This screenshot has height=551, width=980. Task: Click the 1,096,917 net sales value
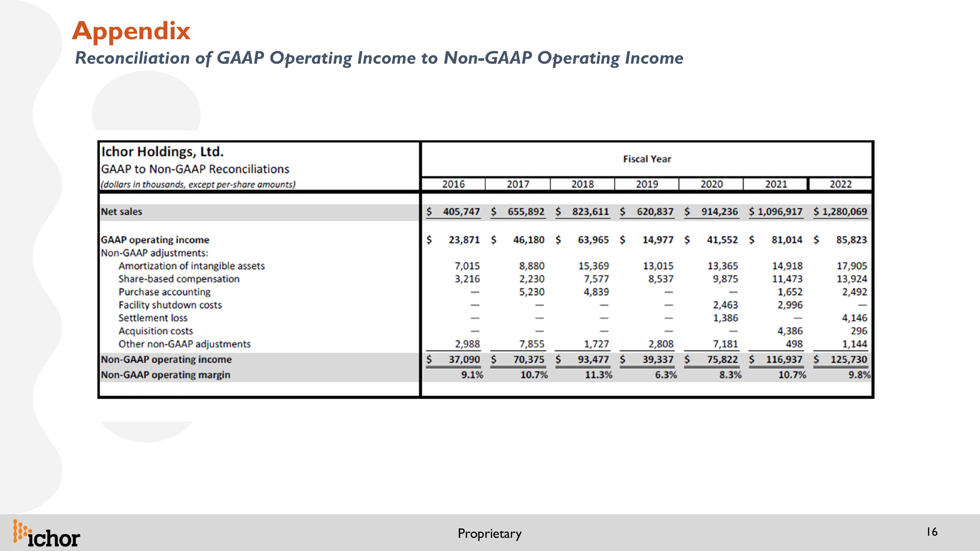[x=780, y=212]
